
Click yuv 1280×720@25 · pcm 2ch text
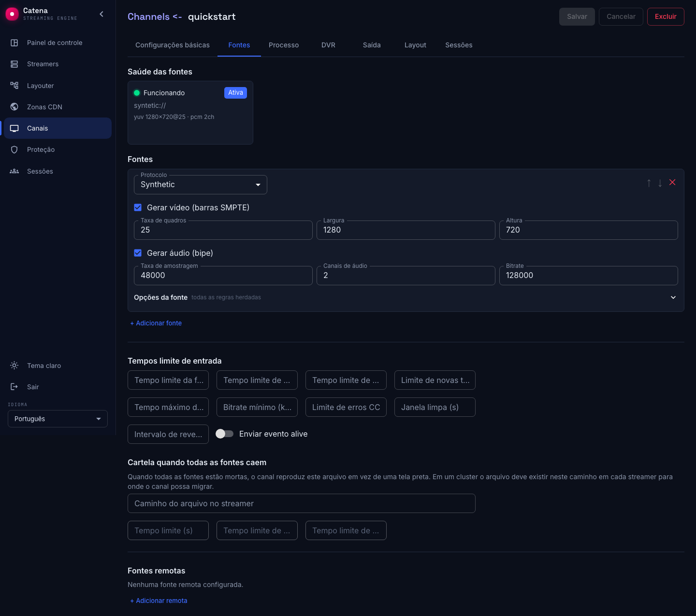point(174,117)
